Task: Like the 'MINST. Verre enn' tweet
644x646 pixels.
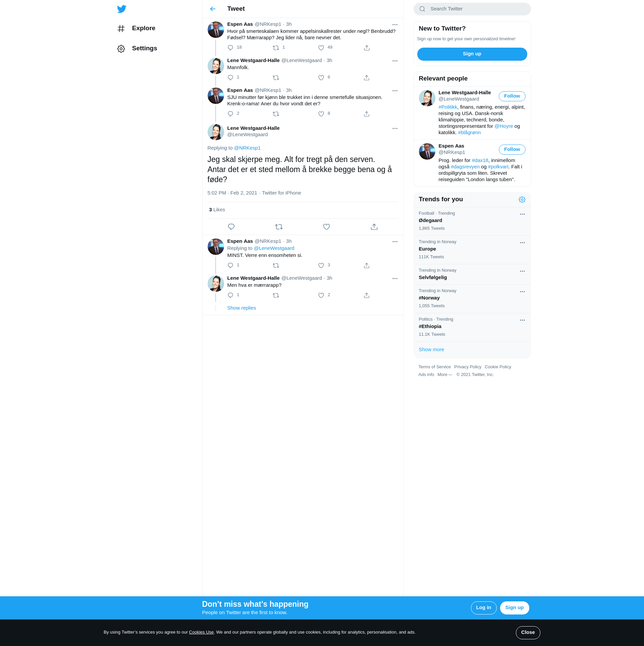Action: click(321, 265)
